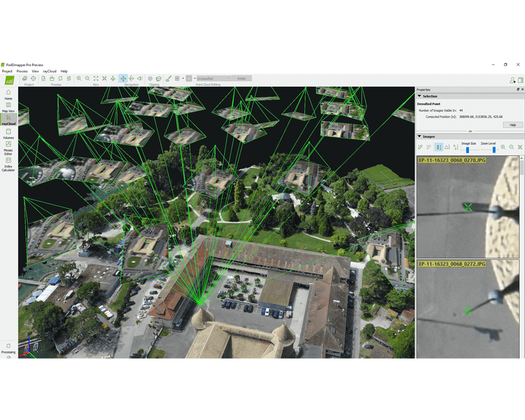Open the Index Calculator in sidebar
The width and height of the screenshot is (525, 420).
[x=8, y=164]
